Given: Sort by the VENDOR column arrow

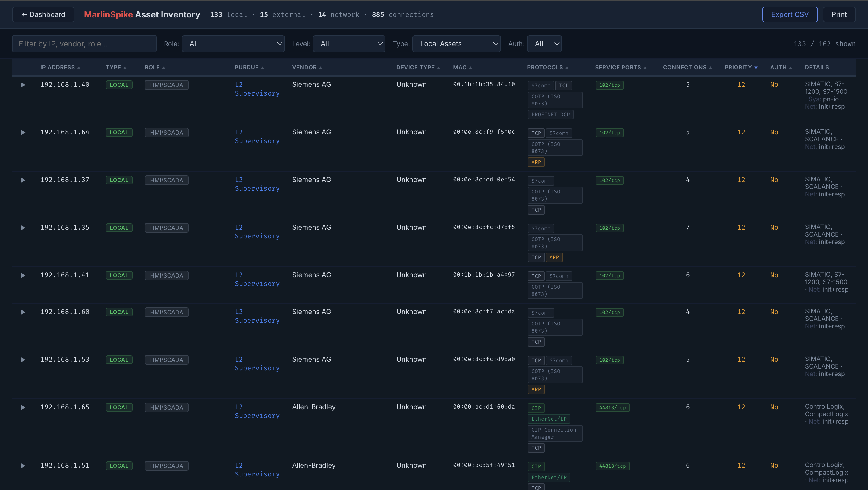Looking at the screenshot, I should pos(320,68).
